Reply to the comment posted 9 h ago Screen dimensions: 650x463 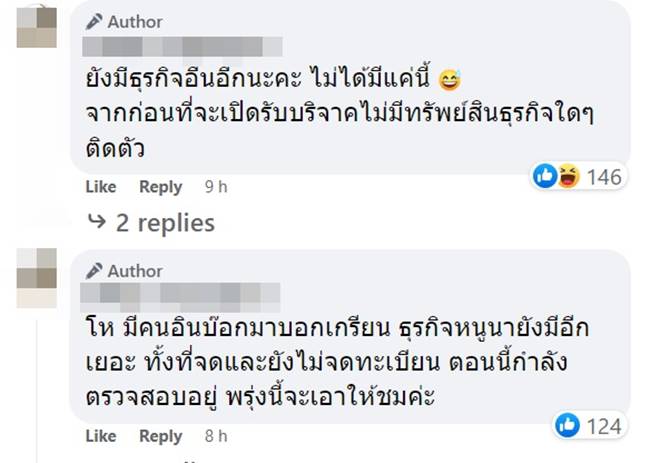click(x=160, y=187)
